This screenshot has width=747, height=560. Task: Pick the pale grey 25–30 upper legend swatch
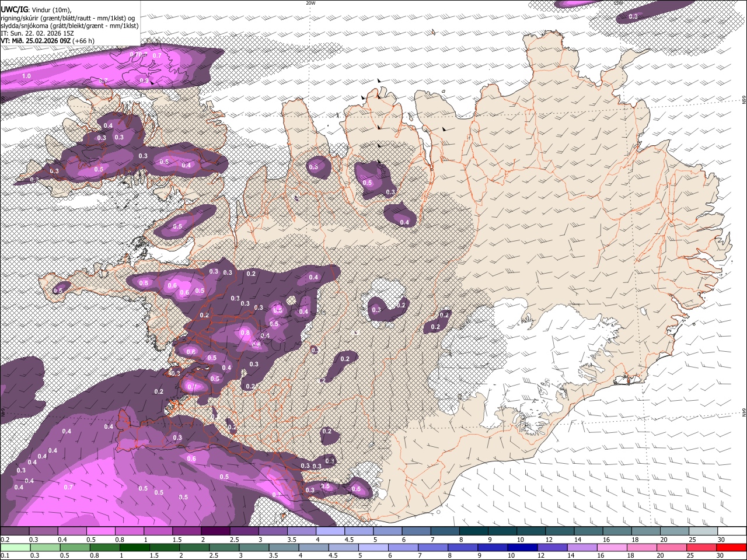(703, 531)
